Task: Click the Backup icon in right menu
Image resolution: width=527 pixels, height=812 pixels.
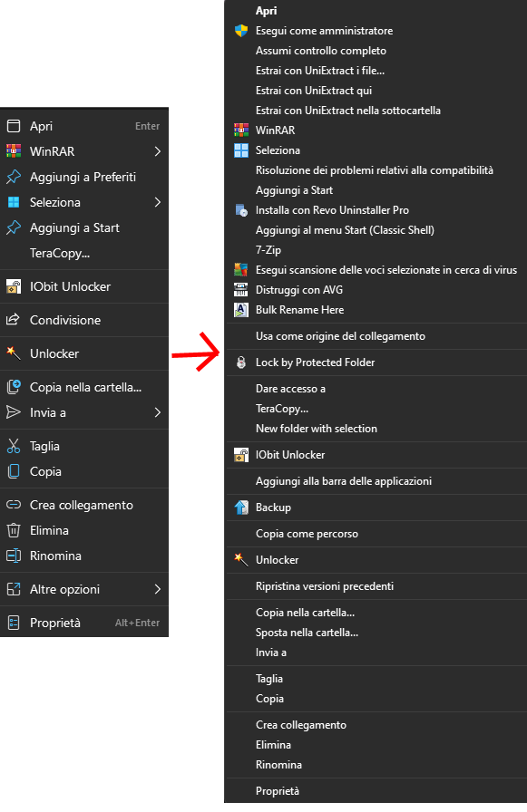Action: coord(241,507)
